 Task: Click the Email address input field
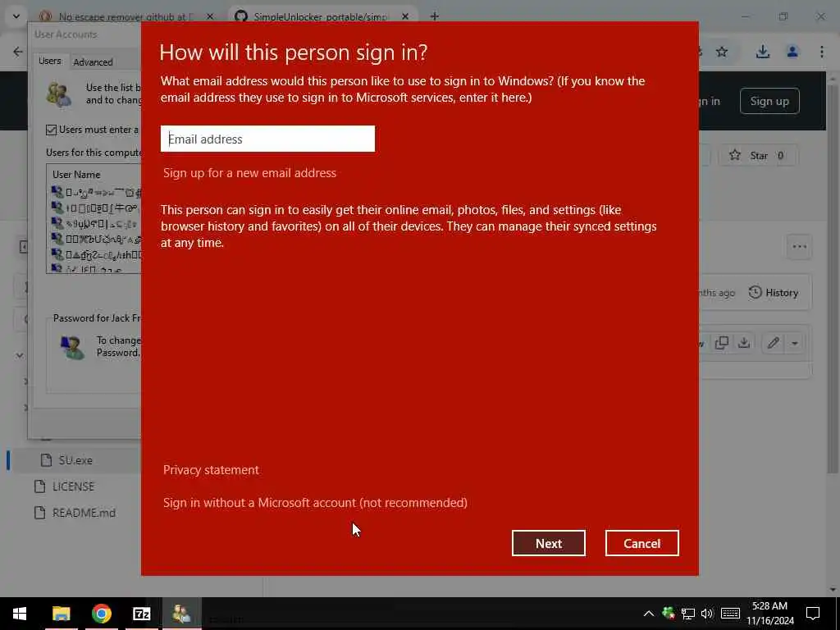point(267,139)
